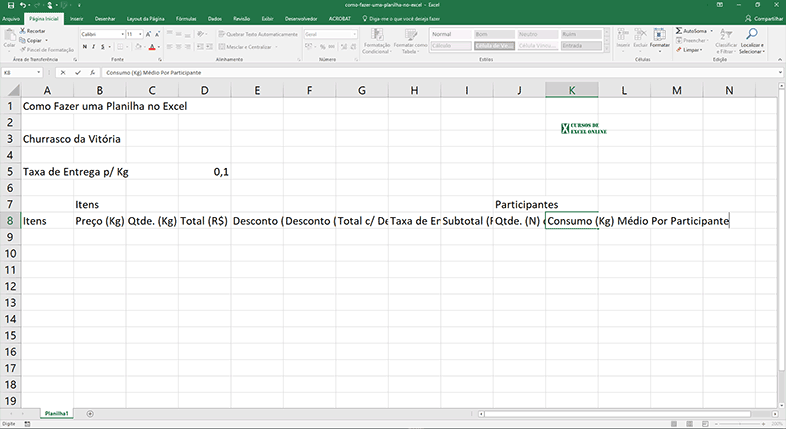Click the Formatar como Tabela icon
This screenshot has height=429, width=786.
(411, 35)
